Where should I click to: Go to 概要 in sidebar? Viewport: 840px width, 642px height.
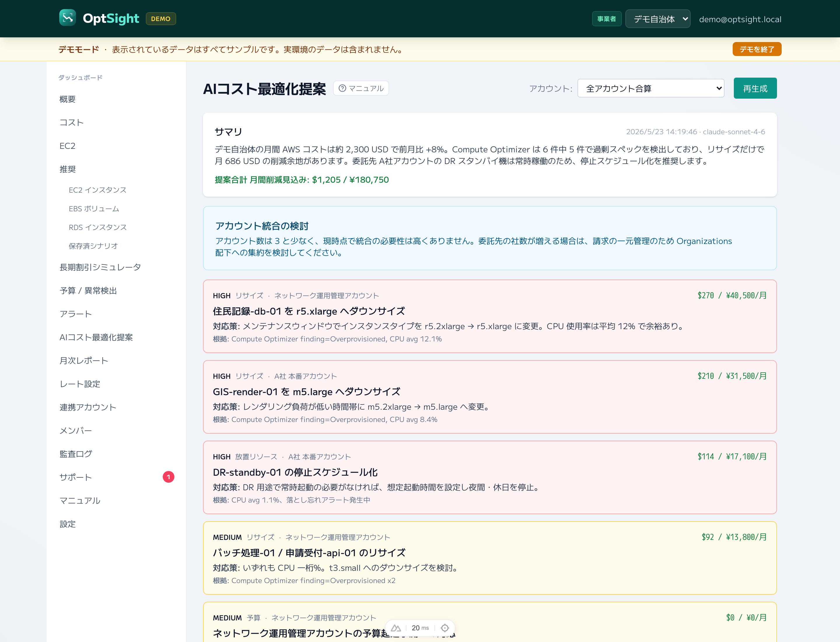click(x=116, y=99)
